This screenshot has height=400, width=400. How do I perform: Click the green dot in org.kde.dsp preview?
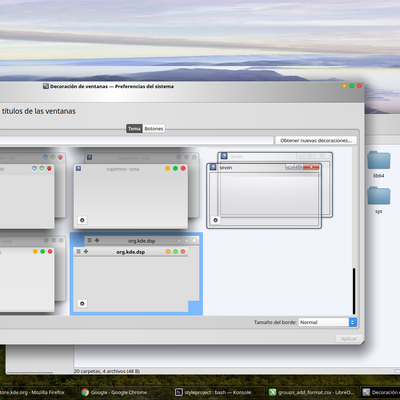click(175, 251)
